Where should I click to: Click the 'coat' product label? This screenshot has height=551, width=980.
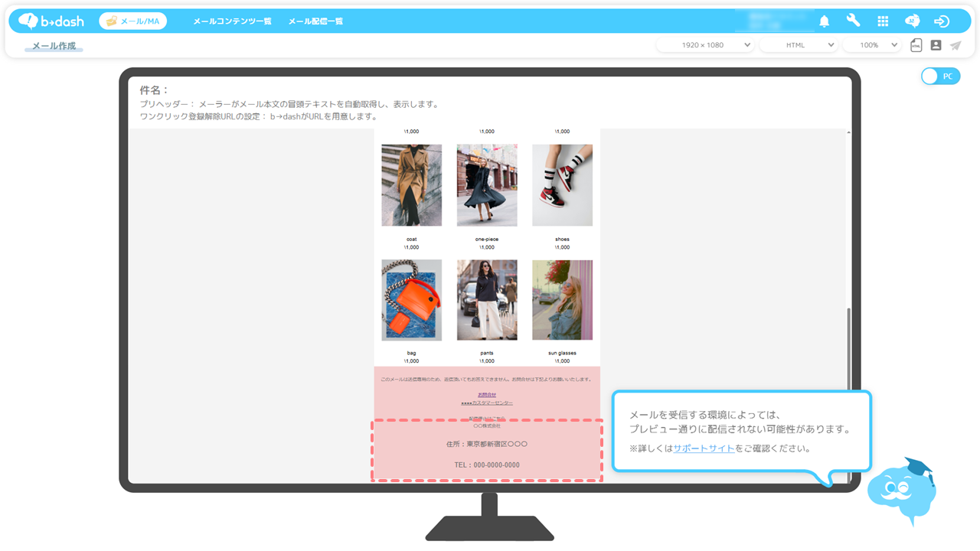coord(412,240)
